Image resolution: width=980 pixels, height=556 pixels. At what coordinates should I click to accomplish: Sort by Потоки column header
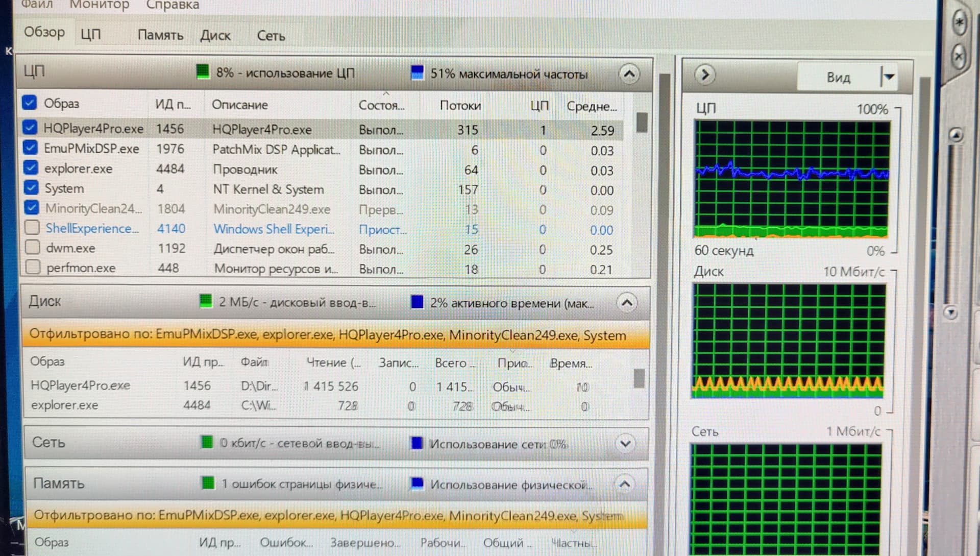pos(460,105)
